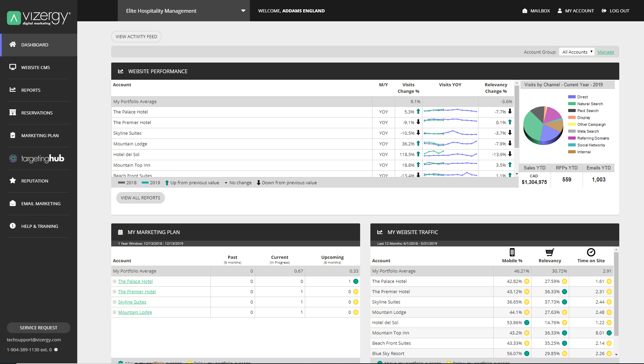Click the Mobile % phone column icon
The image size is (644, 364).
(512, 252)
